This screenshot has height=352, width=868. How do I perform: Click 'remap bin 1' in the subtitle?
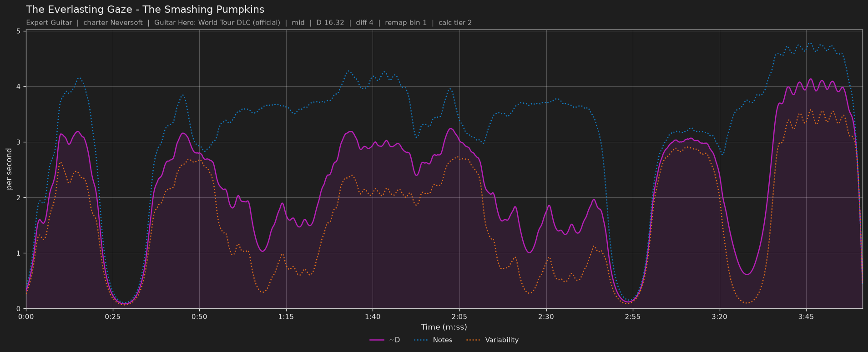coord(406,23)
